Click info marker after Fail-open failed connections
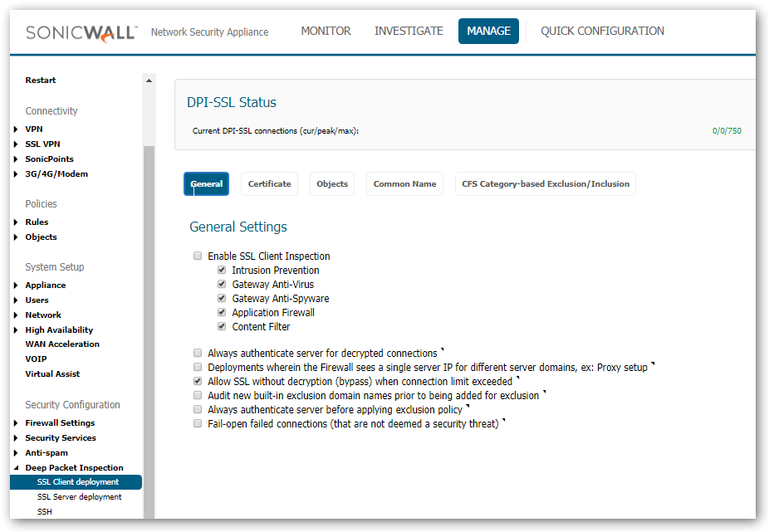This screenshot has height=532, width=769. point(504,421)
